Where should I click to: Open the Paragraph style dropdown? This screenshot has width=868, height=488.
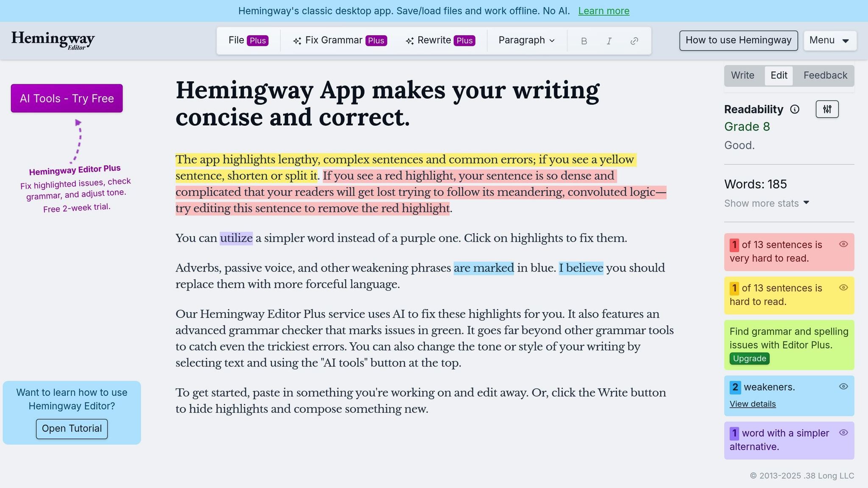(526, 40)
